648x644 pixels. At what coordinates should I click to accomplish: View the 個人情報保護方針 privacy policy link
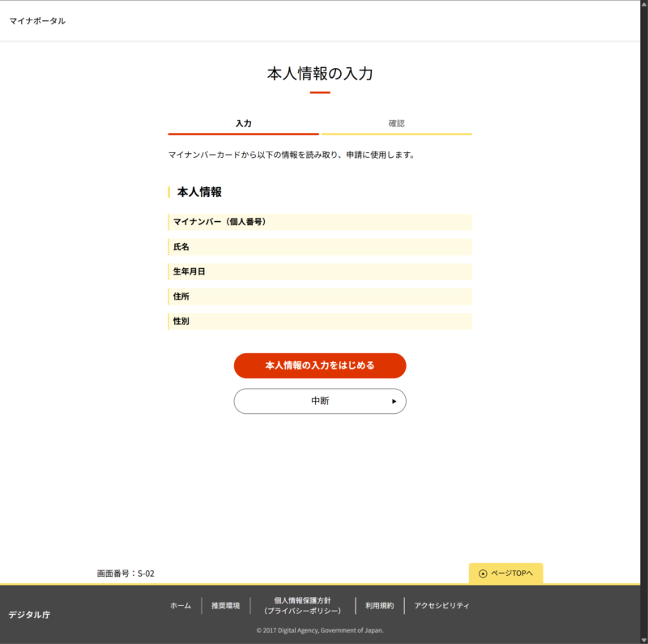point(302,606)
